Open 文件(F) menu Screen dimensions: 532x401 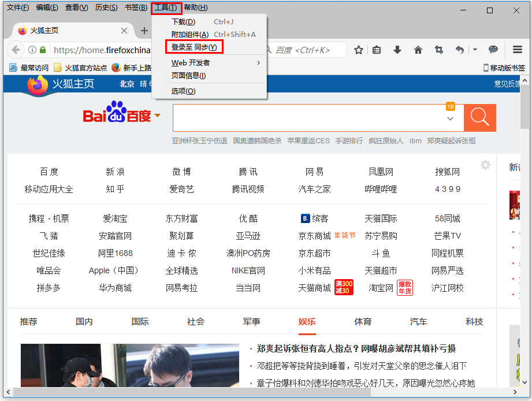18,8
